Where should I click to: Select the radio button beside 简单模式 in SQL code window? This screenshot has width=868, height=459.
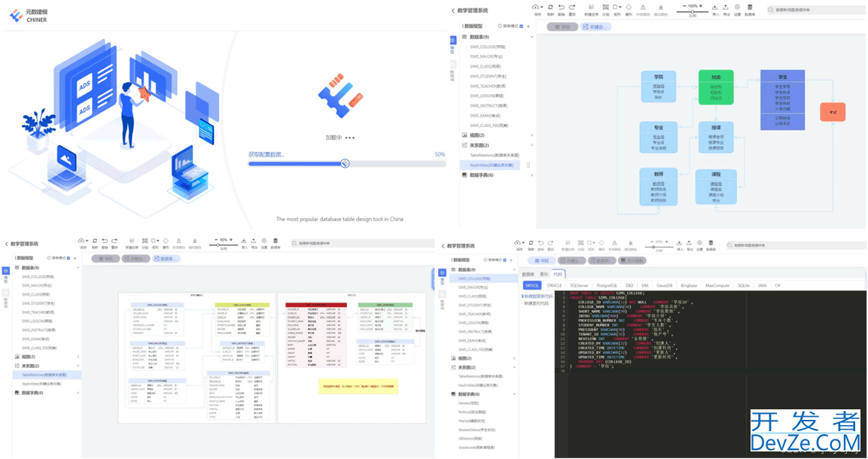point(486,260)
